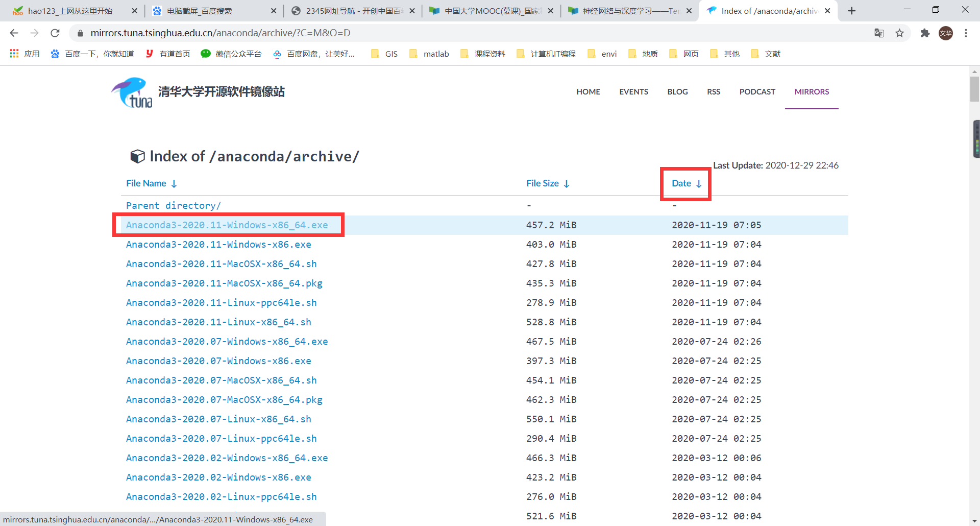Open the 网页 bookmark folder
Viewport: 980px width, 526px height.
(684, 54)
